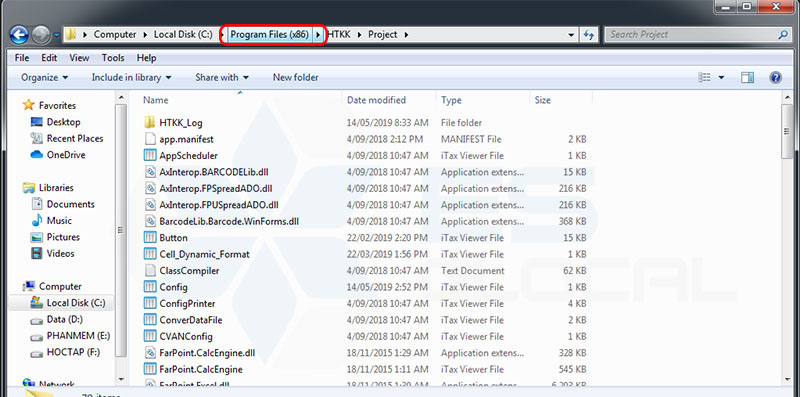Select the AxInterop.BARCODELib.dll file icon
800x397 pixels.
point(149,172)
